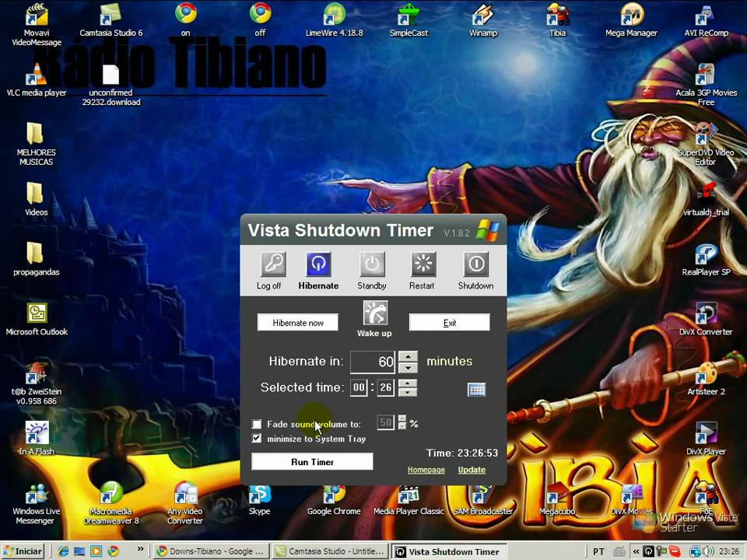Select LimeWire 4.18.8 desktop icon
The width and height of the screenshot is (747, 560).
click(334, 20)
